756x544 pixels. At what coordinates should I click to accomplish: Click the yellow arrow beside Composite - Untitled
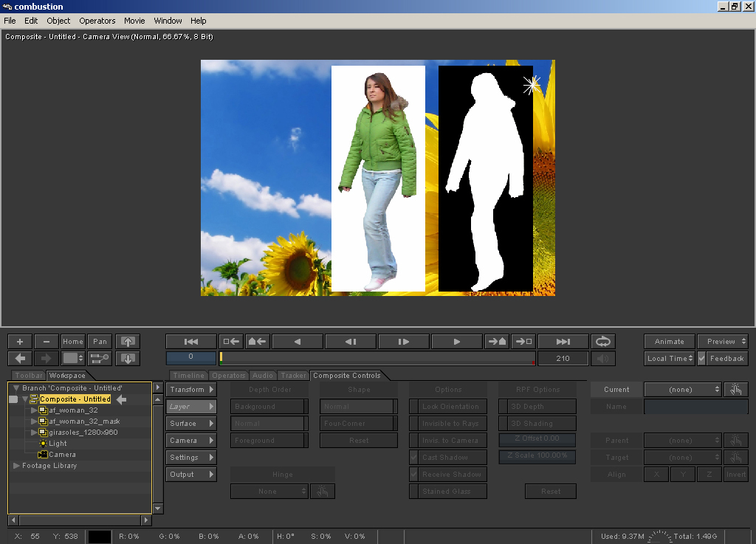(122, 399)
